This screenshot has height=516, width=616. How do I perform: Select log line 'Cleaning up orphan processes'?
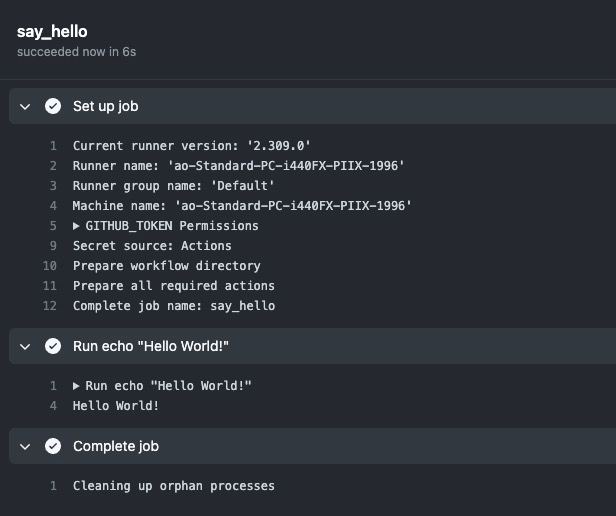click(174, 486)
